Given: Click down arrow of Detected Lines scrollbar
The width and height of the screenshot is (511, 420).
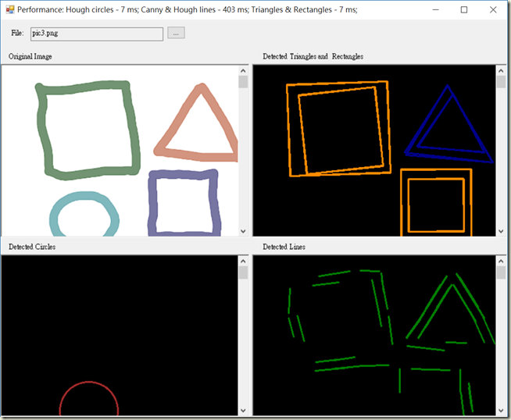Looking at the screenshot, I should point(501,411).
